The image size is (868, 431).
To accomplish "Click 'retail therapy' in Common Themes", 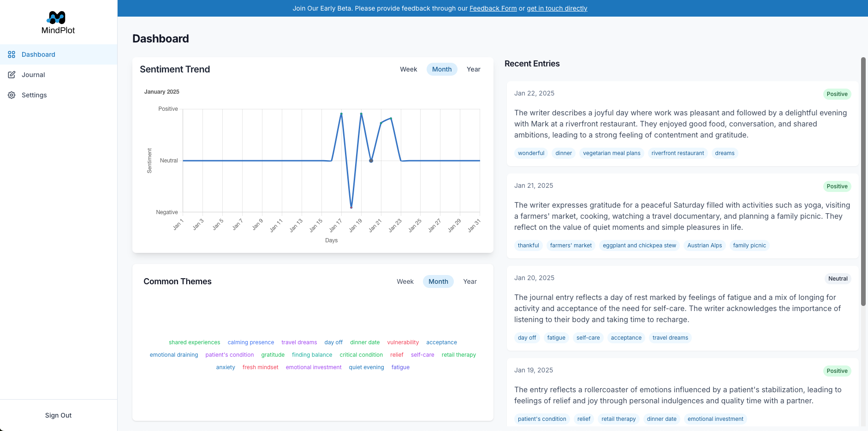I will pyautogui.click(x=459, y=355).
